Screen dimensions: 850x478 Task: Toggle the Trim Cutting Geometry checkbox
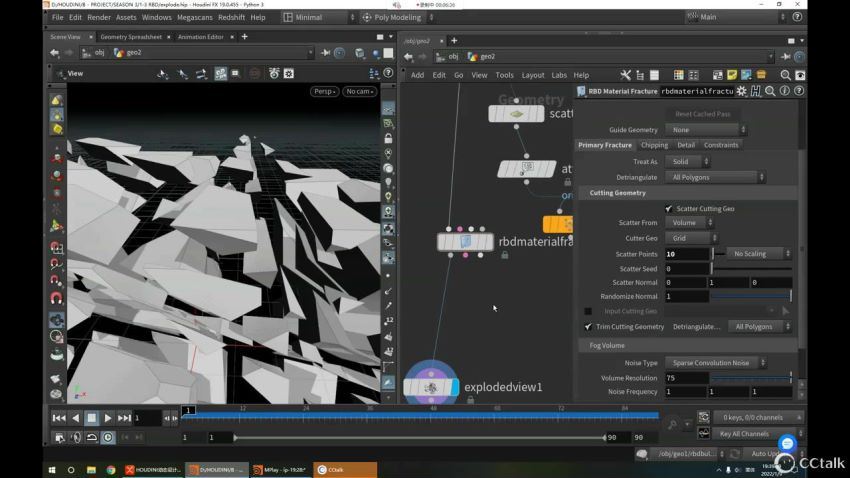pos(588,327)
